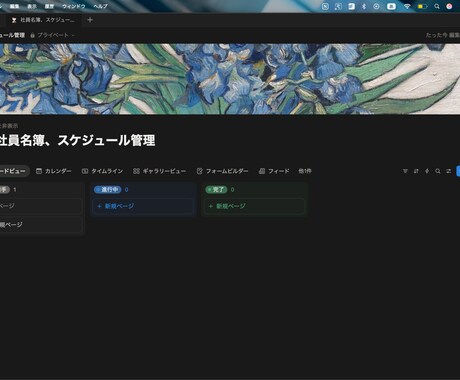This screenshot has width=460, height=380.
Task: Click the colorful Siri icon in menu bar
Action: (449, 6)
